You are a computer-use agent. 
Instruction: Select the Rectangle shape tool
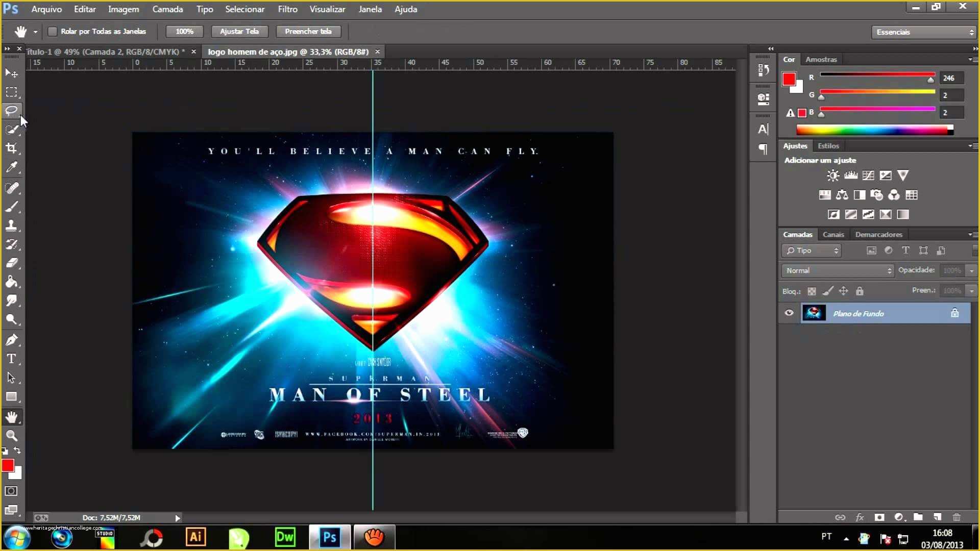[x=11, y=396]
